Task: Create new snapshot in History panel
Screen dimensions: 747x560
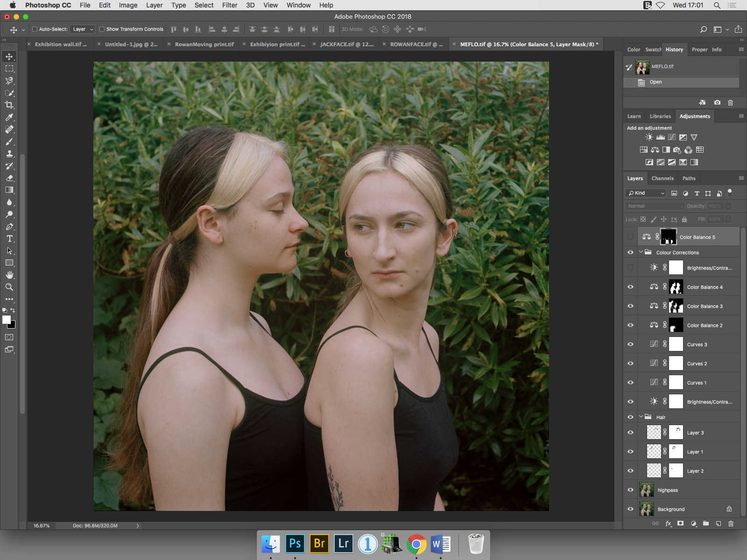Action: [x=717, y=103]
